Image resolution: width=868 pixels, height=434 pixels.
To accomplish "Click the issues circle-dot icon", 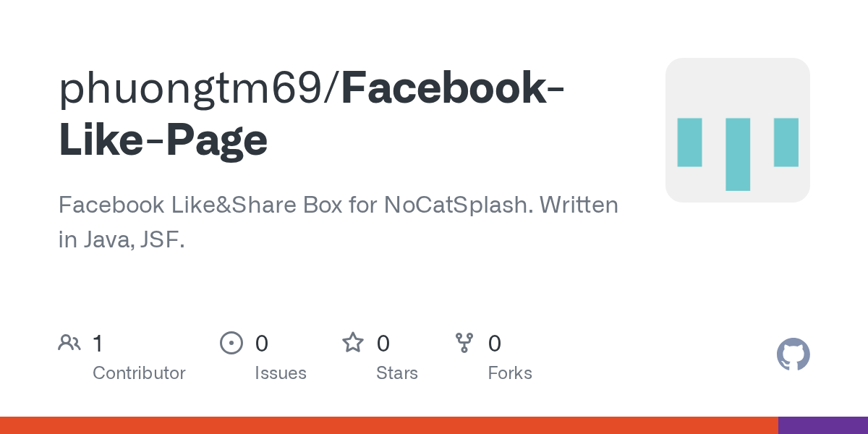I will [231, 343].
